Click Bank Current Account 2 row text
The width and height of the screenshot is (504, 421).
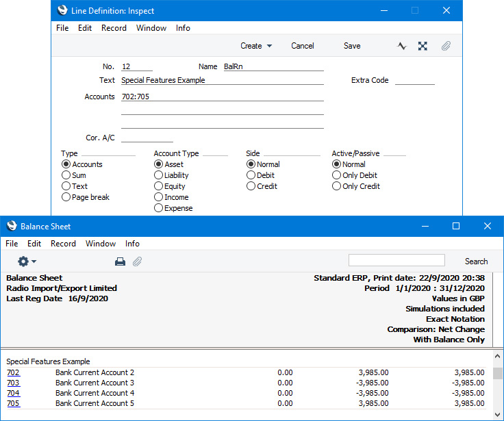tap(94, 372)
